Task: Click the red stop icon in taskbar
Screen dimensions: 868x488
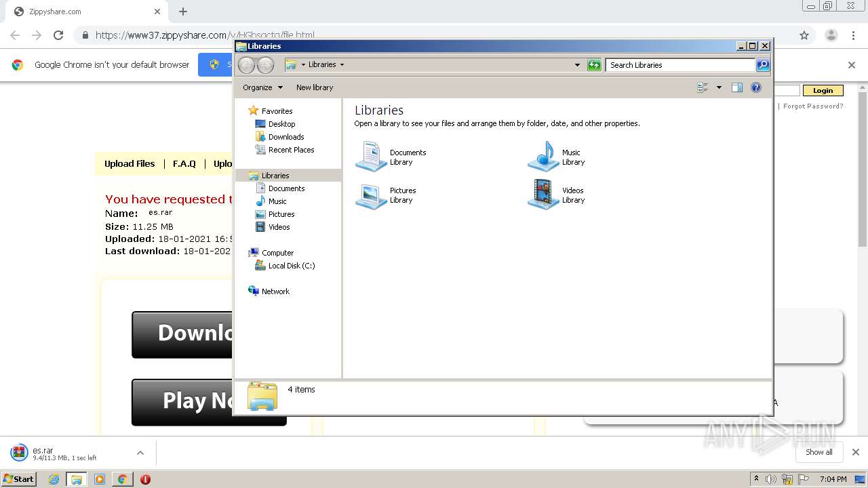Action: pyautogui.click(x=145, y=479)
